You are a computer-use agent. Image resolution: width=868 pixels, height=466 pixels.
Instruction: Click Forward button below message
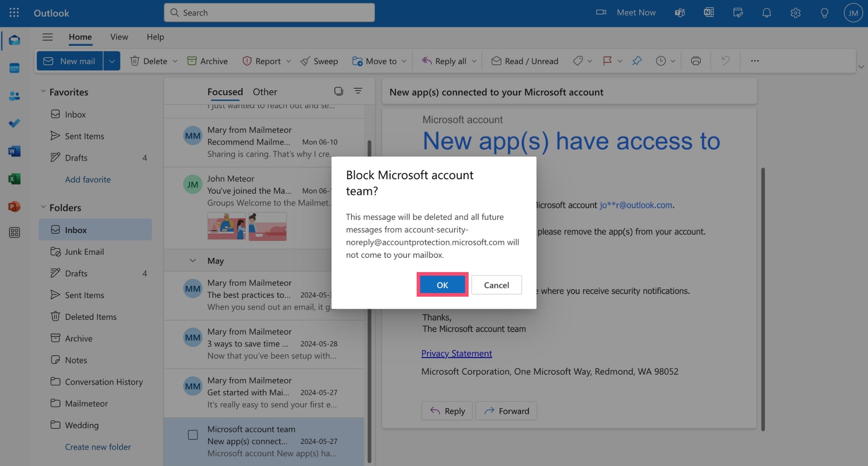(x=506, y=411)
